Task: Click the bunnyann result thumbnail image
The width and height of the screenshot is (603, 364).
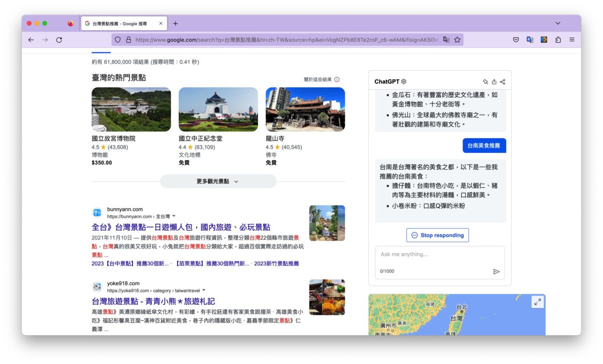Action: pyautogui.click(x=327, y=223)
